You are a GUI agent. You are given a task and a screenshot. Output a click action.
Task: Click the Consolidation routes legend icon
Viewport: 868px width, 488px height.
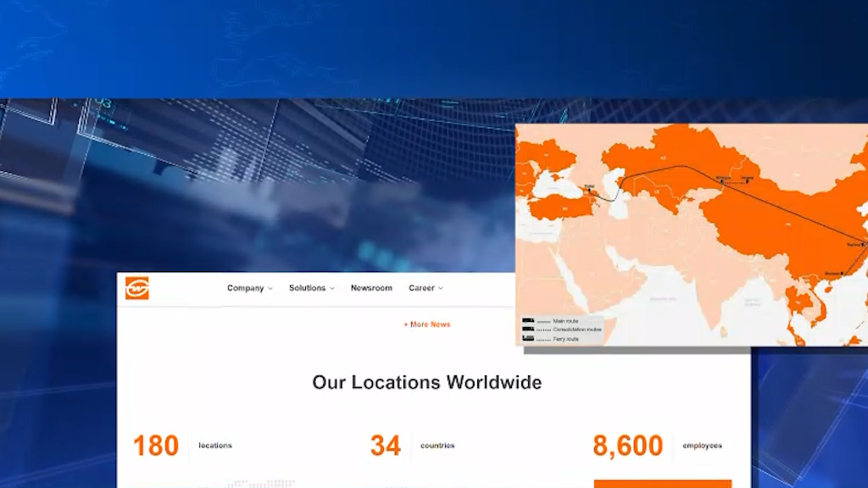click(528, 330)
